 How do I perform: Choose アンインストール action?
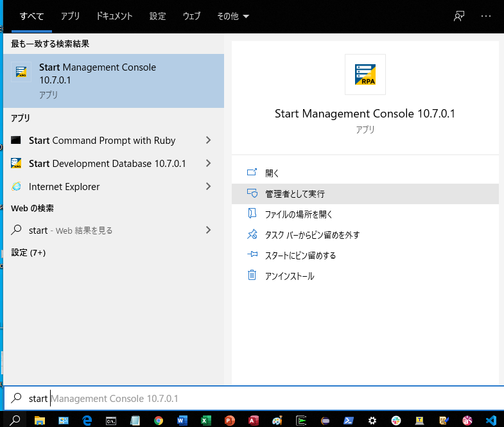click(365, 276)
